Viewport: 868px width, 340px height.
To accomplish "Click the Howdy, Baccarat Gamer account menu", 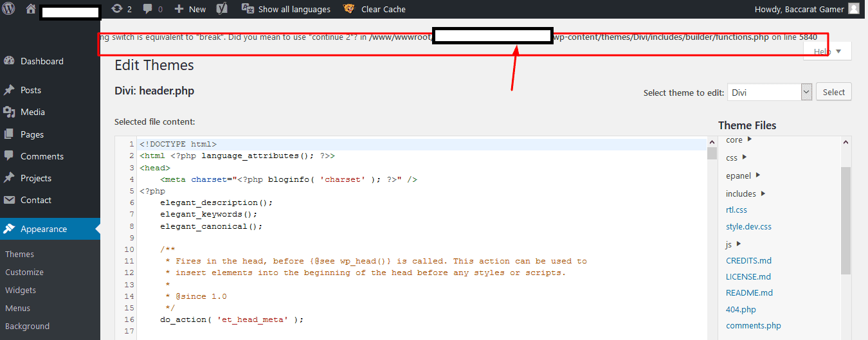I will (x=807, y=9).
